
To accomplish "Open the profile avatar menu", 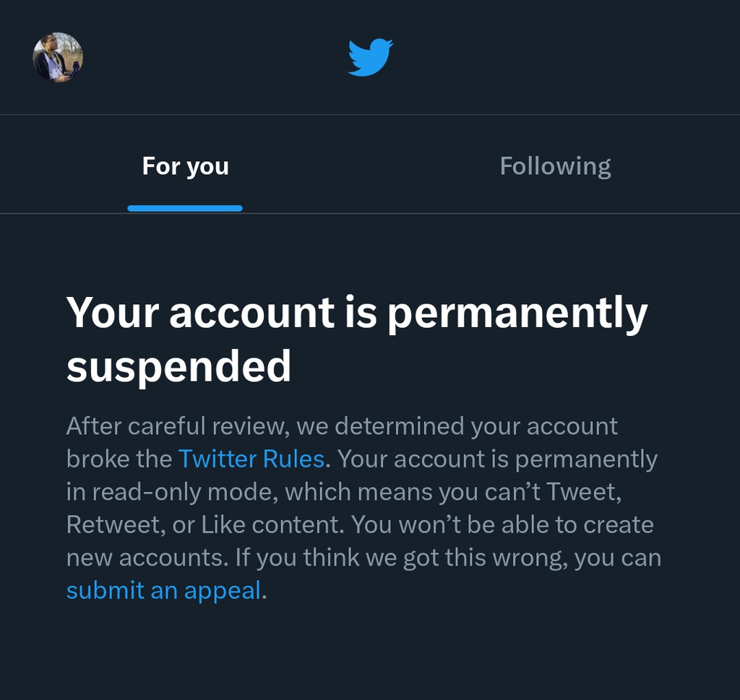I will pyautogui.click(x=58, y=57).
